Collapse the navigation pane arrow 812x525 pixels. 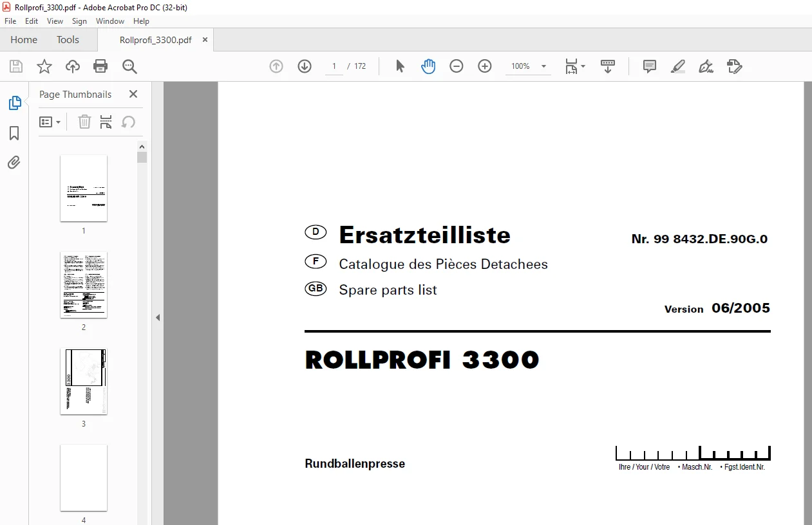pyautogui.click(x=158, y=317)
